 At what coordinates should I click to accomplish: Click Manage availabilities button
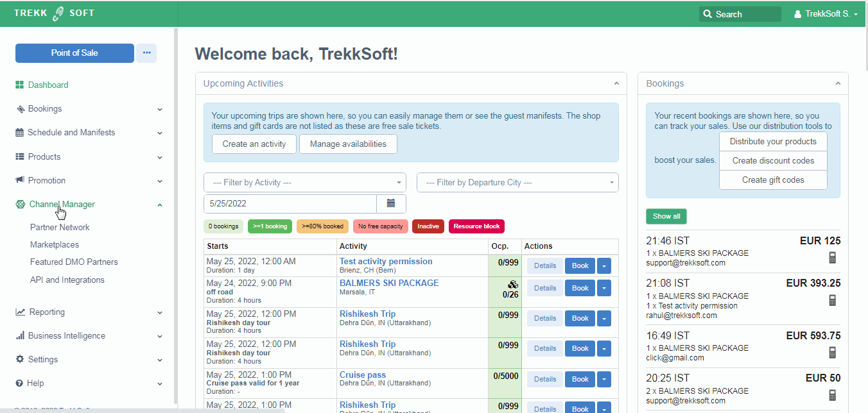point(348,144)
